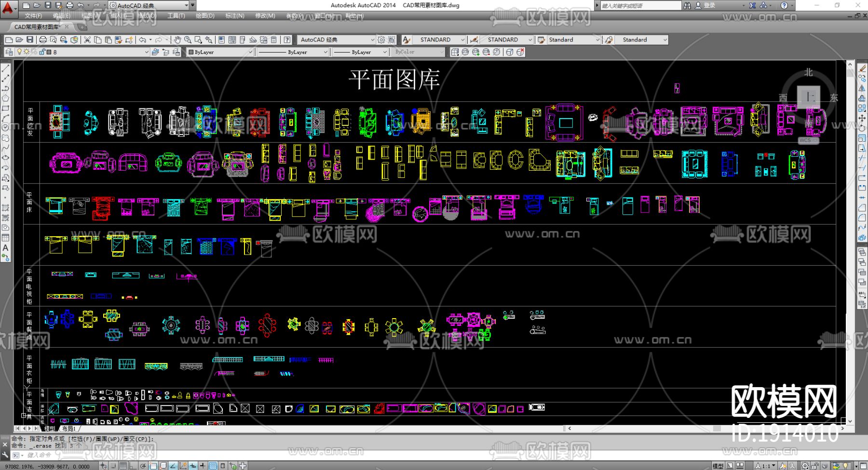The width and height of the screenshot is (868, 470).
Task: Click the layer 8 color swatch
Action: pyautogui.click(x=49, y=52)
